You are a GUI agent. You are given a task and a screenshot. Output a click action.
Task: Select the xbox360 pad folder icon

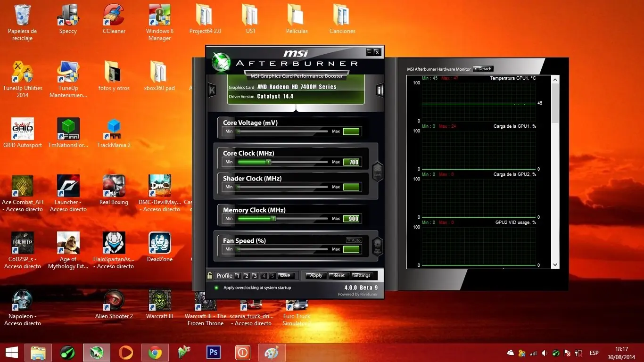159,76
